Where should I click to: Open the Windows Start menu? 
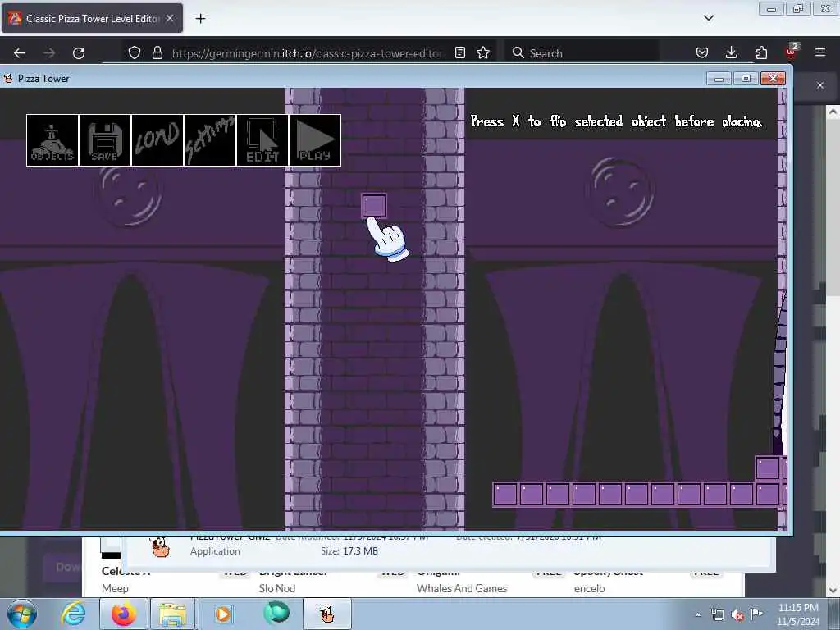[x=22, y=614]
